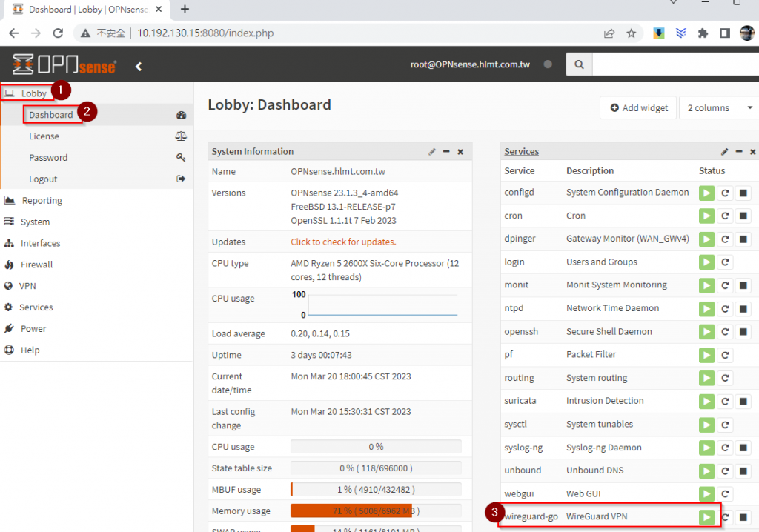Screen dimensions: 759x532
Task: Bookmark this page with star icon
Action: 632,33
